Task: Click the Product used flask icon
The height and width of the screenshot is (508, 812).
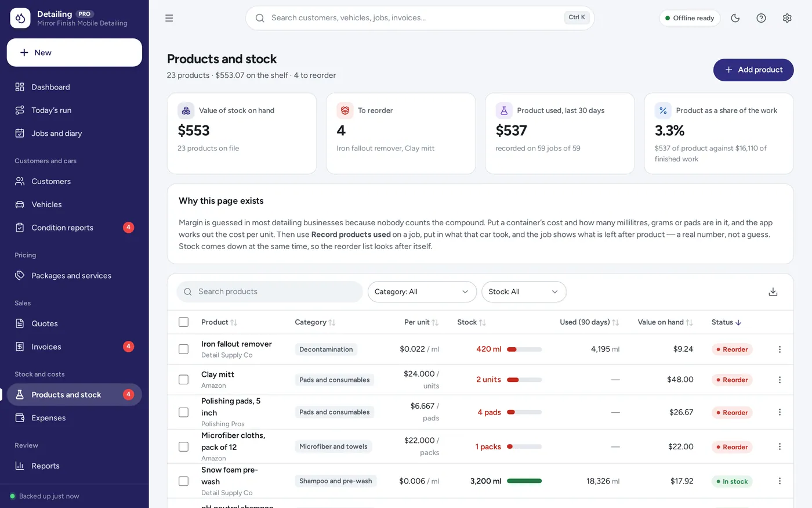Action: coord(504,110)
